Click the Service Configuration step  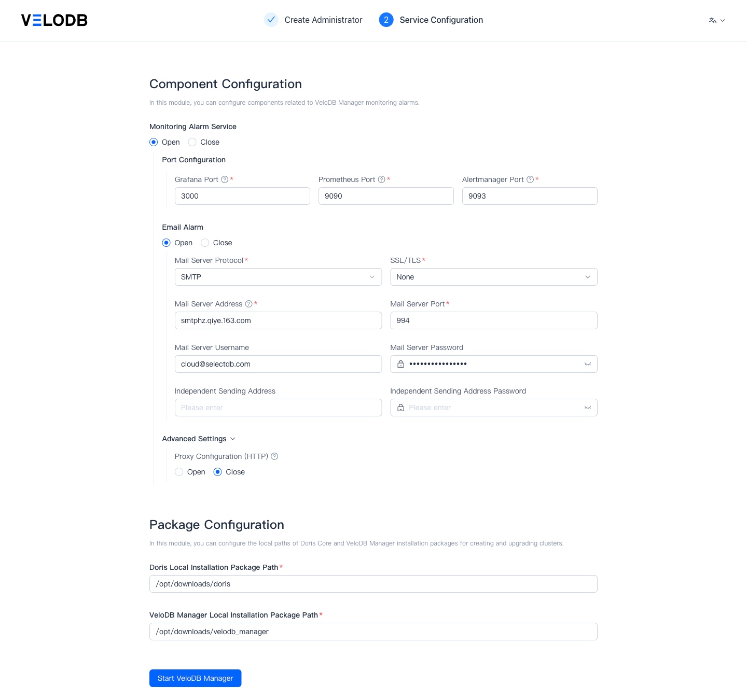pyautogui.click(x=431, y=20)
